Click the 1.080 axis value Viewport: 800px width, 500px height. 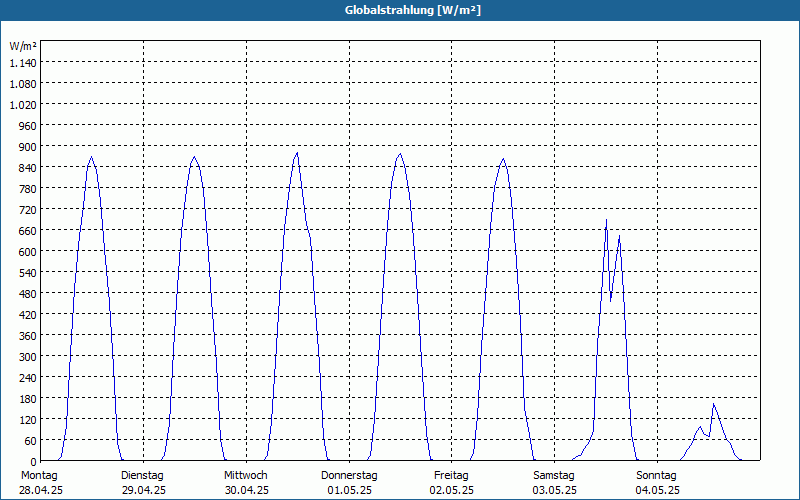click(x=23, y=84)
